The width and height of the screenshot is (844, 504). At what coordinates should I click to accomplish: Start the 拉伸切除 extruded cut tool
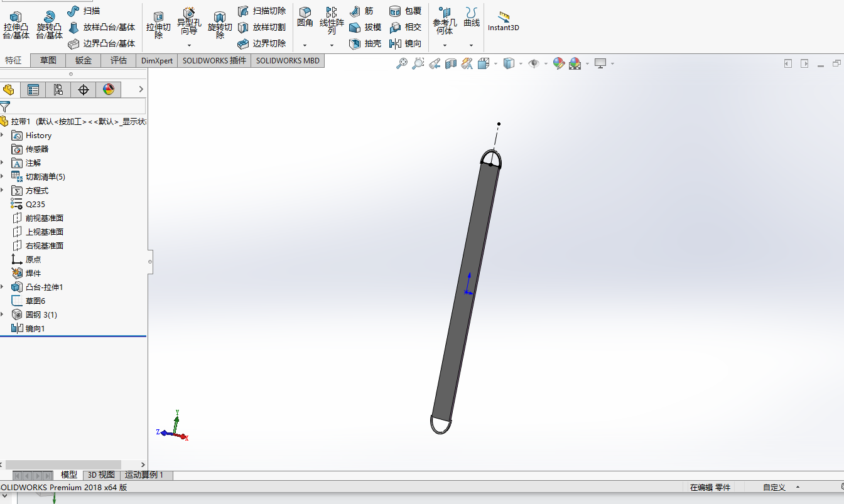tap(158, 25)
